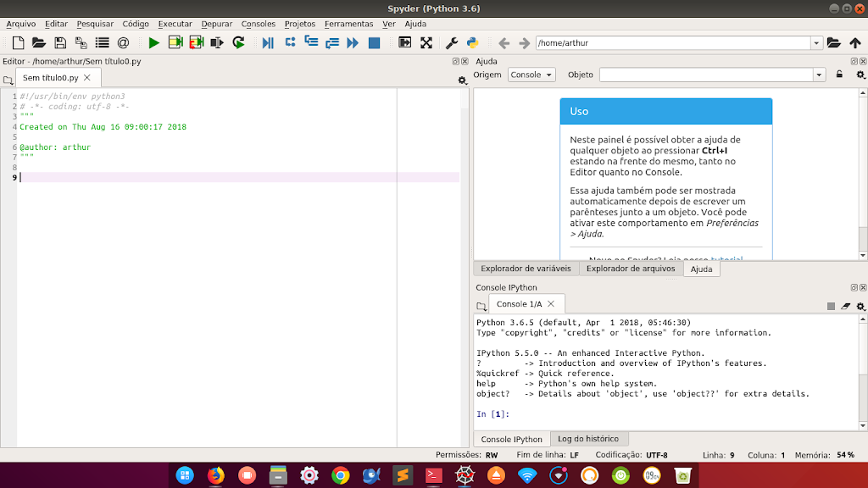Stop the current command in the console
The height and width of the screenshot is (488, 868).
(831, 306)
